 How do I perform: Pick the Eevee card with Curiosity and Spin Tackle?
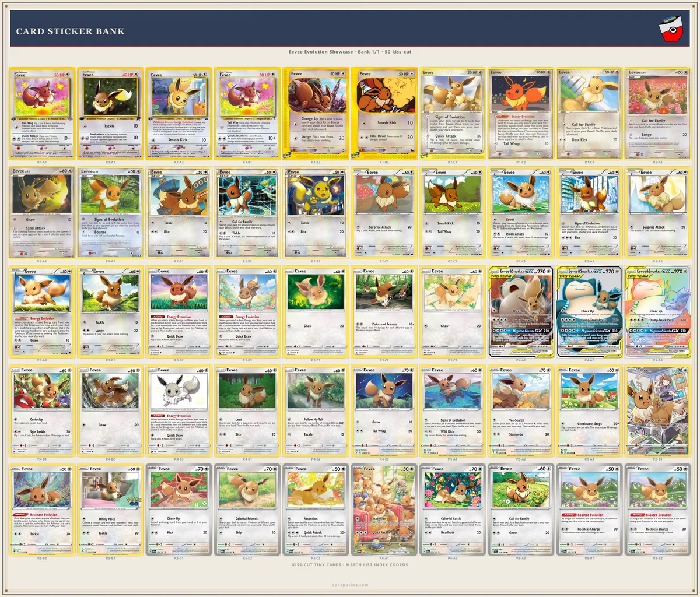42,411
